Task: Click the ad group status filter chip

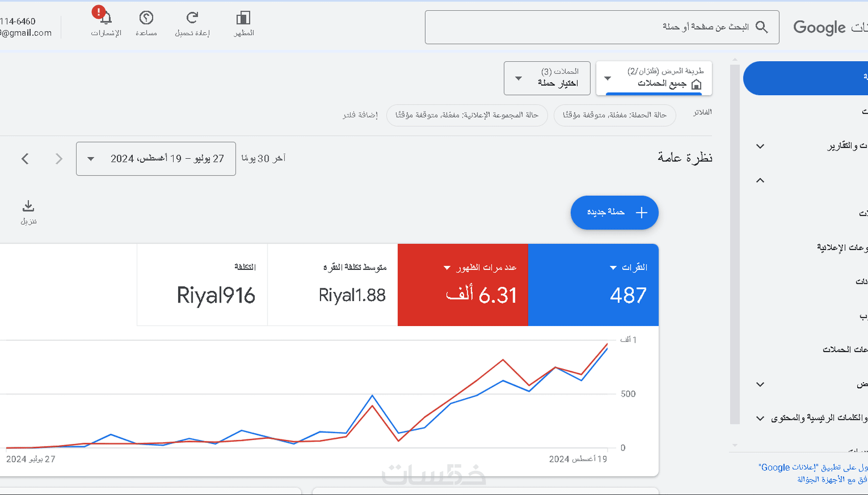Action: click(x=467, y=115)
